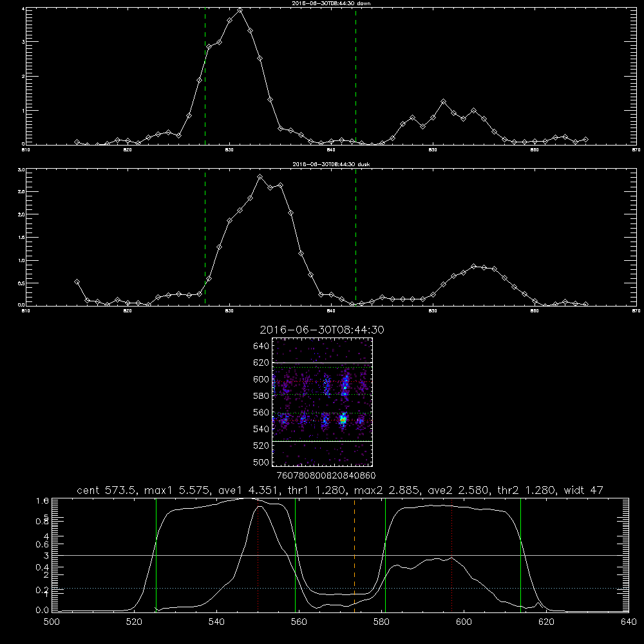Click the crowded x-axis label string under the spectral image

pyautogui.click(x=326, y=475)
